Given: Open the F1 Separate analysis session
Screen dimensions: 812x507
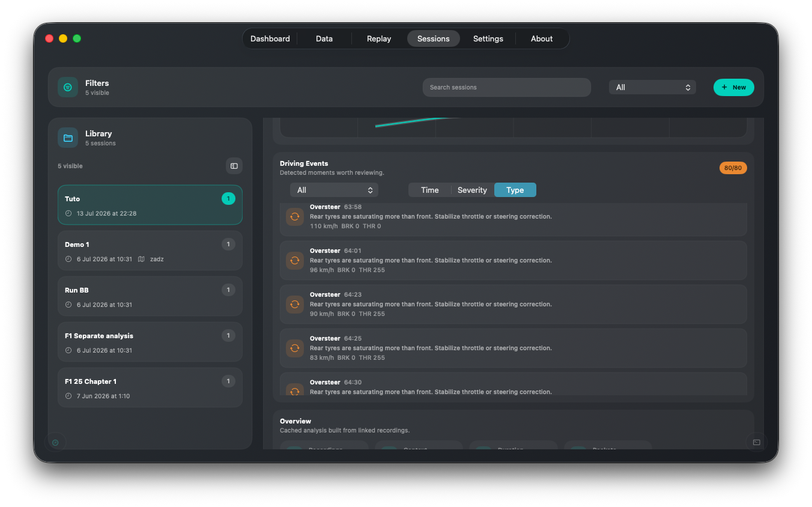Looking at the screenshot, I should [x=150, y=342].
